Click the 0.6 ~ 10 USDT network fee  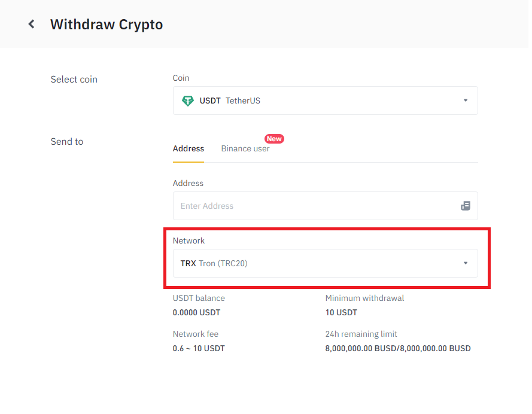click(x=199, y=349)
